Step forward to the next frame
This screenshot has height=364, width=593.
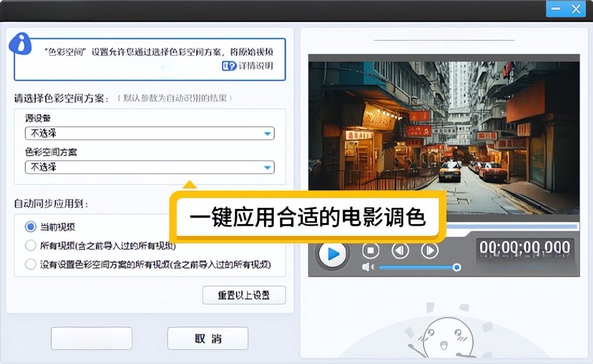[x=430, y=250]
